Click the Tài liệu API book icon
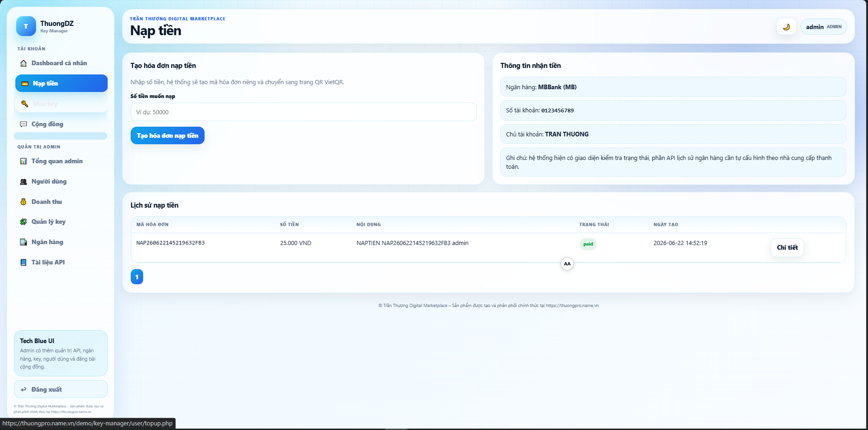868x430 pixels. pyautogui.click(x=24, y=263)
